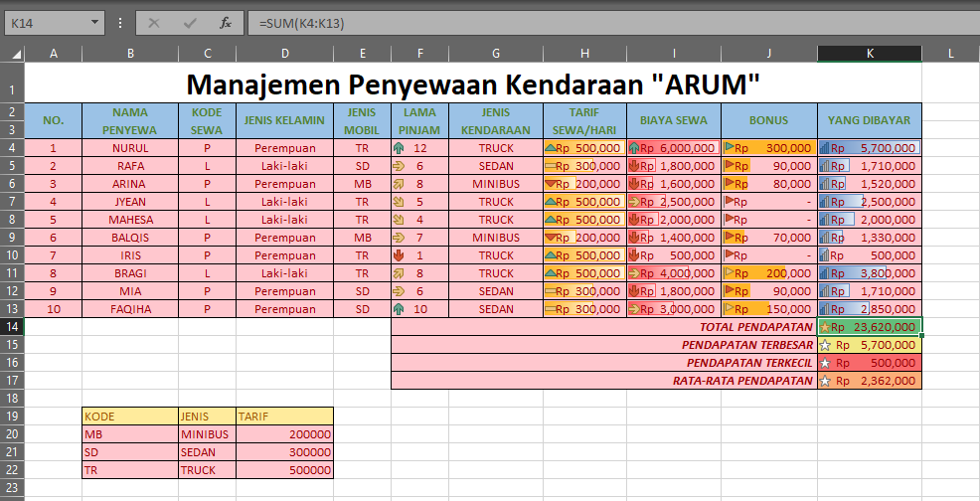Open the Name Box dropdown arrow
Image resolution: width=980 pixels, height=501 pixels.
[x=94, y=23]
